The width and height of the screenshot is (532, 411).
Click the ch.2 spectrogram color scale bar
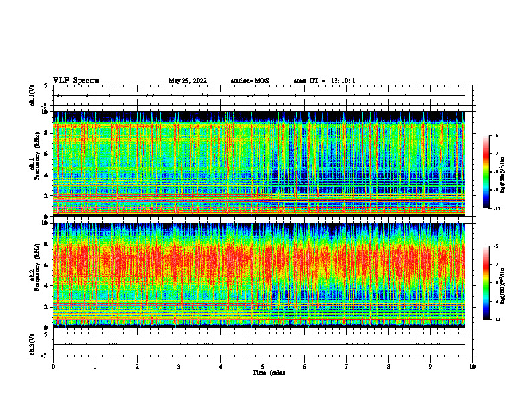(486, 283)
